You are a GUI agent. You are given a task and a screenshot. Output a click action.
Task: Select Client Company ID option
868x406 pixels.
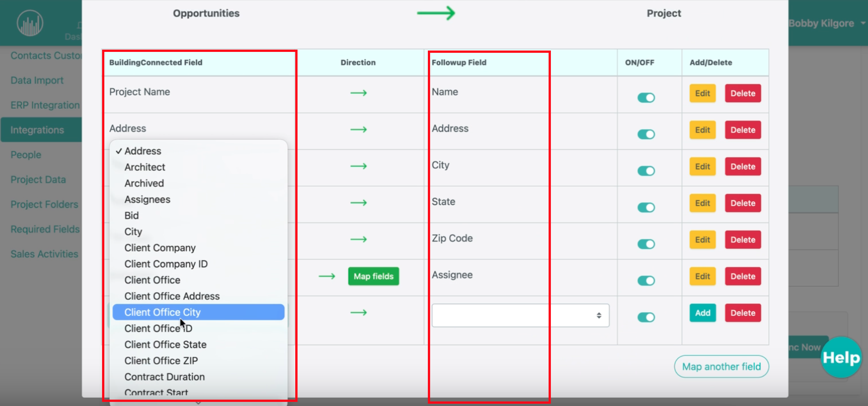pos(199,264)
